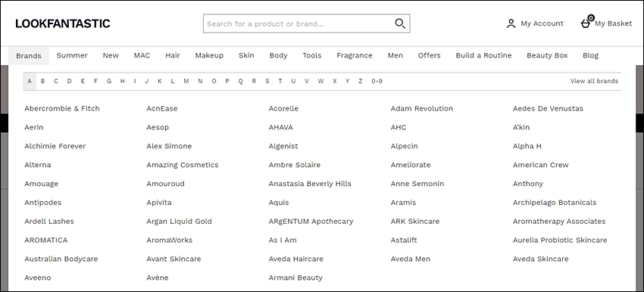The height and width of the screenshot is (292, 644).
Task: Select letter Z in brand index
Action: [x=360, y=81]
